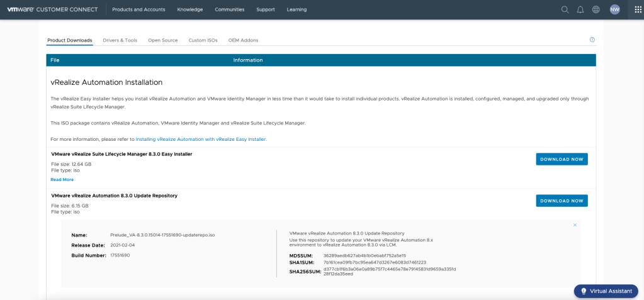Image resolution: width=644 pixels, height=300 pixels.
Task: Click the VMware Customer Connect logo
Action: tap(52, 9)
